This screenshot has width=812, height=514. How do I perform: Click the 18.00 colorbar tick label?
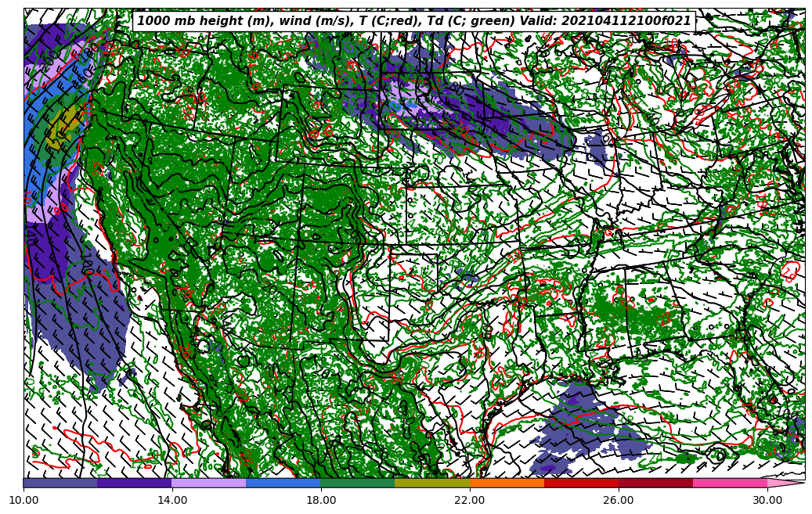pyautogui.click(x=321, y=499)
